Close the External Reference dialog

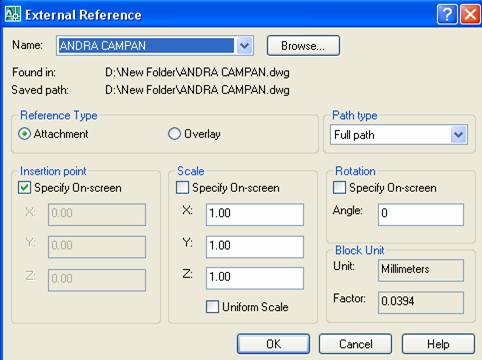470,15
